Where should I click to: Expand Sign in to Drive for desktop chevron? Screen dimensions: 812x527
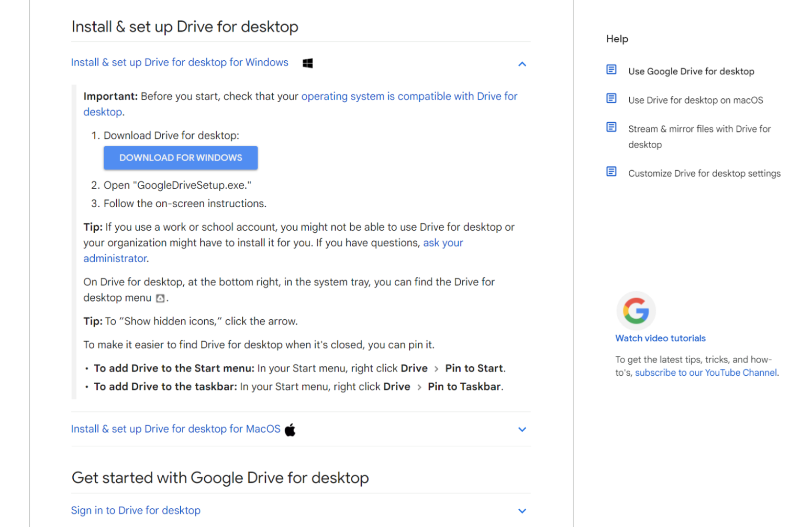522,511
